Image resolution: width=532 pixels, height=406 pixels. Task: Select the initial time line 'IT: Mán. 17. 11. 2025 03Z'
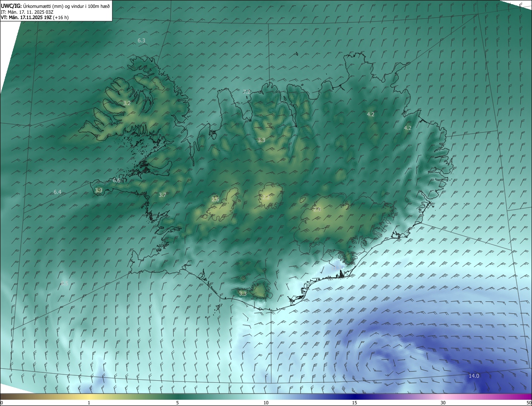(x=27, y=12)
